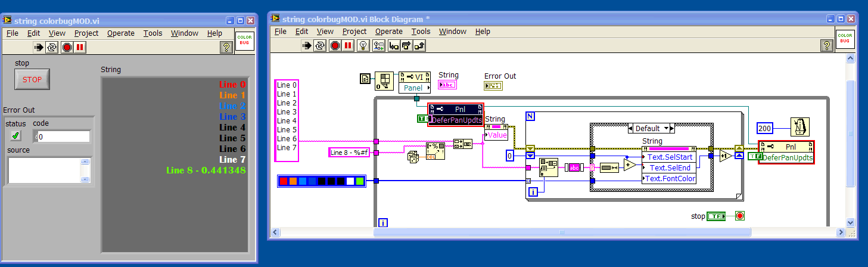Screen dimensions: 868x267
Task: Click the Step Into debugging icon
Action: [394, 46]
